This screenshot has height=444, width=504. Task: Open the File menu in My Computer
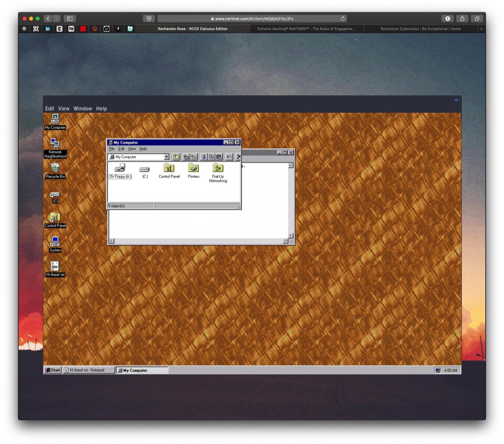[112, 149]
